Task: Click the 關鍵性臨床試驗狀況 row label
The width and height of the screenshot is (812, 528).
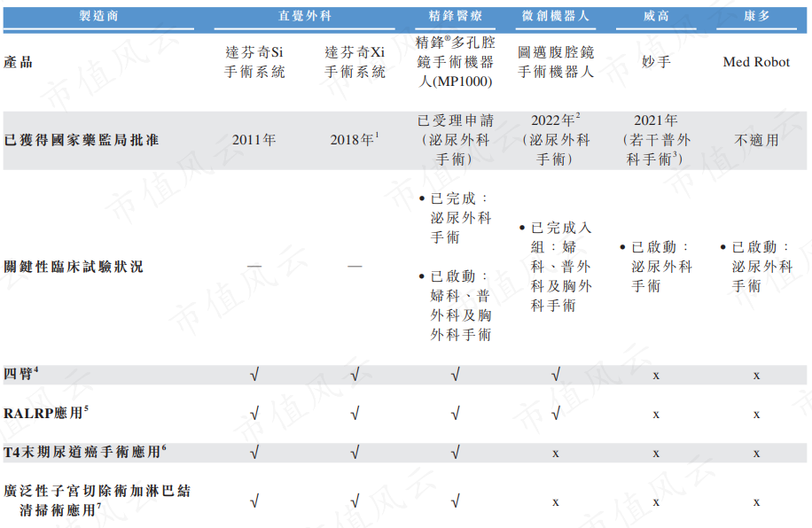Action: tap(74, 263)
